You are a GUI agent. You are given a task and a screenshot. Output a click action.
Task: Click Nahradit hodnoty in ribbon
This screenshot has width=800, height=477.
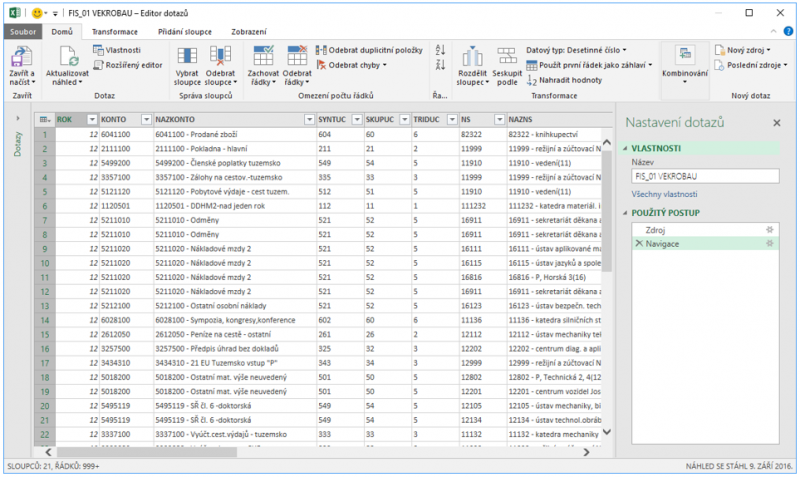(x=570, y=79)
